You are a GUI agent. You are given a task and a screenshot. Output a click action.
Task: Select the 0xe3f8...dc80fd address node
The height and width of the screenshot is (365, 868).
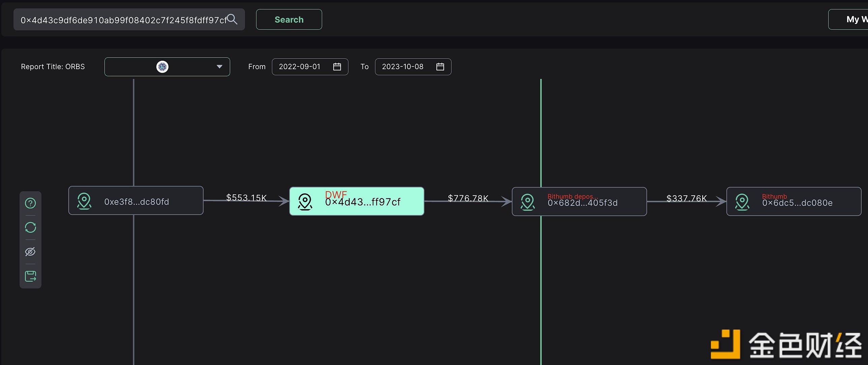click(136, 200)
